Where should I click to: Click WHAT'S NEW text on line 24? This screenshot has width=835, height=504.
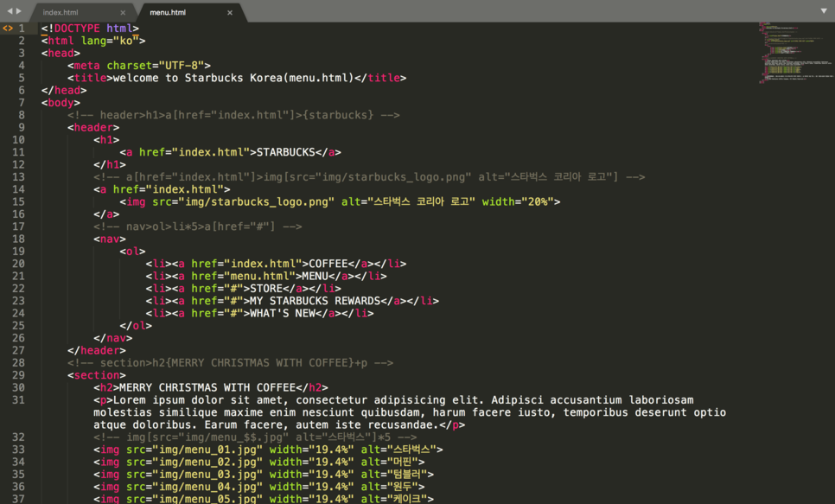point(283,313)
